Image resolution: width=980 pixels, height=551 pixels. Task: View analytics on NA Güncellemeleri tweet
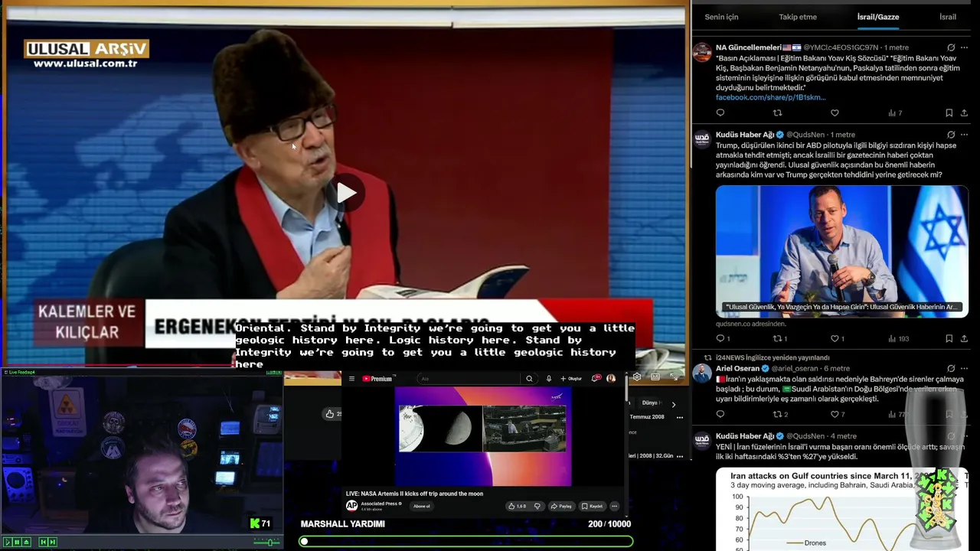pos(895,113)
